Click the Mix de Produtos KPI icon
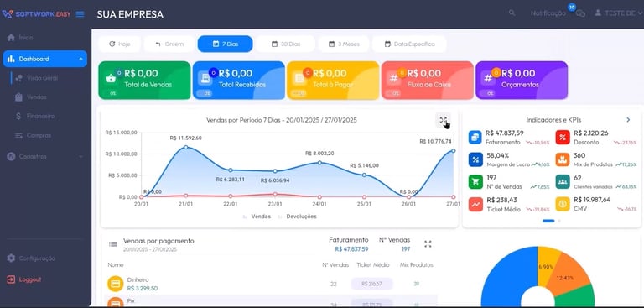The width and height of the screenshot is (644, 308). tap(563, 159)
